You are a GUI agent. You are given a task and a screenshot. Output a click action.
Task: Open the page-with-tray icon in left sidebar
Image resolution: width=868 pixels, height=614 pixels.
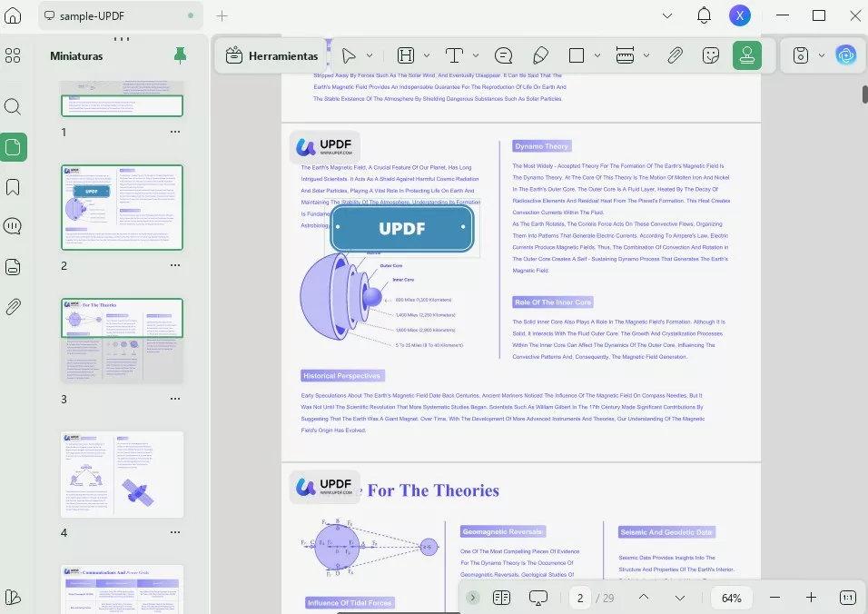click(x=13, y=267)
